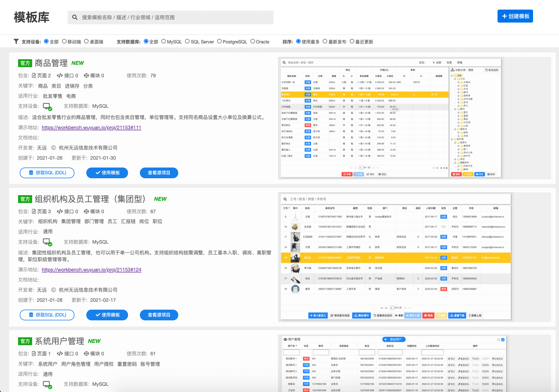Click the 接口 code icon in 组织机构 card
Viewport: 559px width, 392px height.
click(x=60, y=212)
